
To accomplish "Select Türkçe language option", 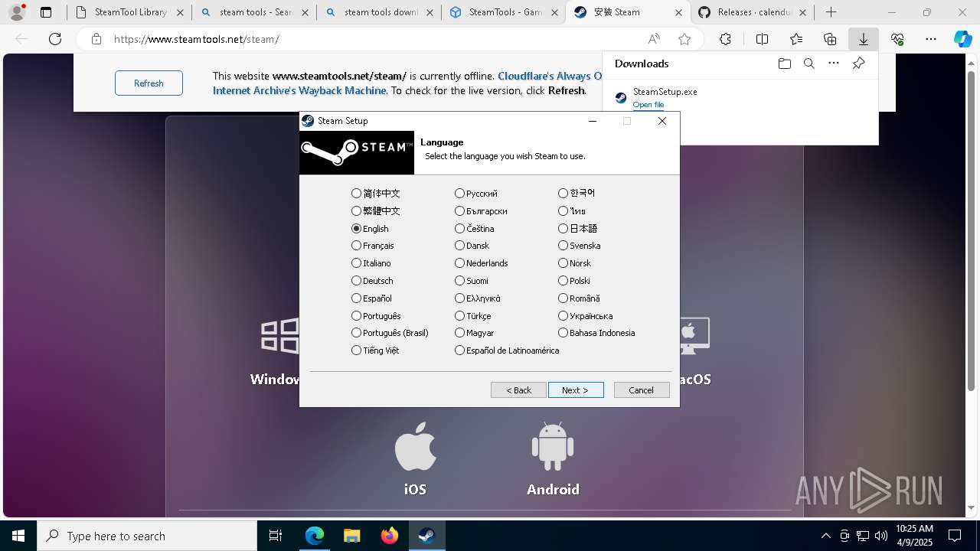I will [x=473, y=316].
